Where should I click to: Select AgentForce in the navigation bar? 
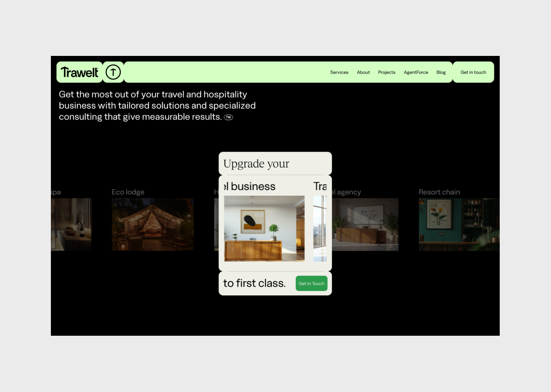(416, 72)
